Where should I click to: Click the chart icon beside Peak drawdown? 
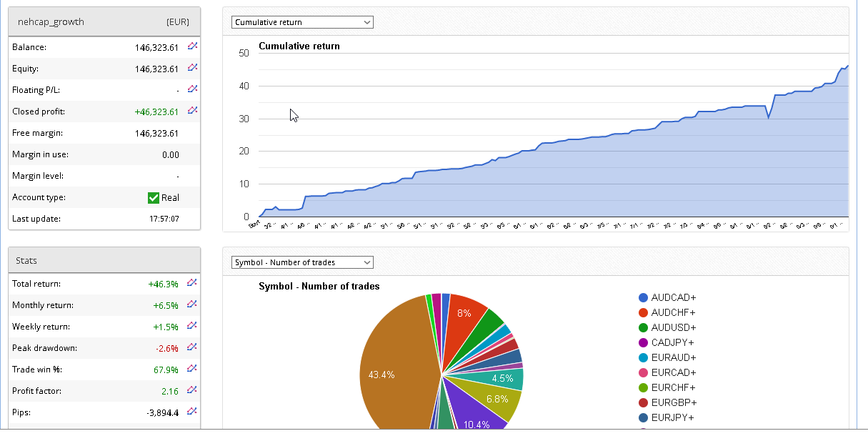coord(192,347)
